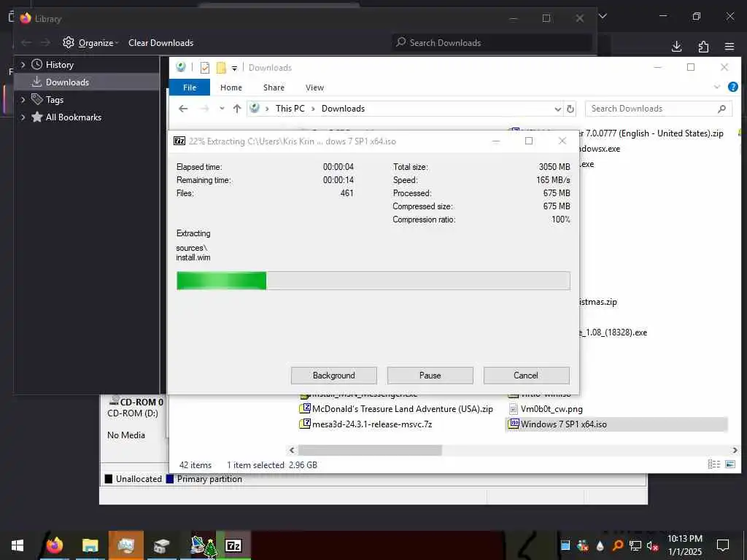Image resolution: width=747 pixels, height=560 pixels.
Task: Expand the All Bookmarks tree node
Action: (23, 117)
